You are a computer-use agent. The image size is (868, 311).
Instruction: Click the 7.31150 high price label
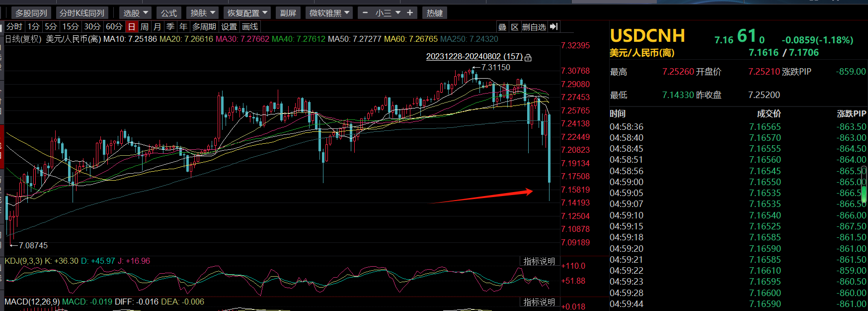click(x=495, y=67)
